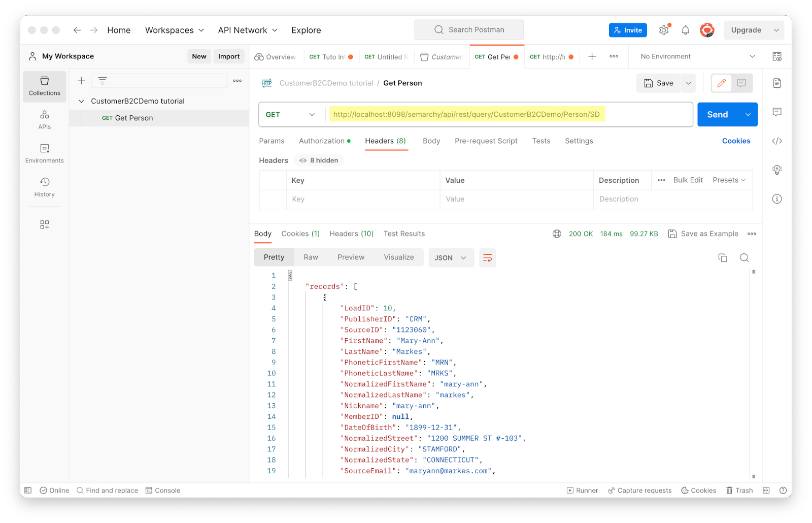The height and width of the screenshot is (523, 812).
Task: Open the code snippet panel icon
Action: (x=776, y=141)
